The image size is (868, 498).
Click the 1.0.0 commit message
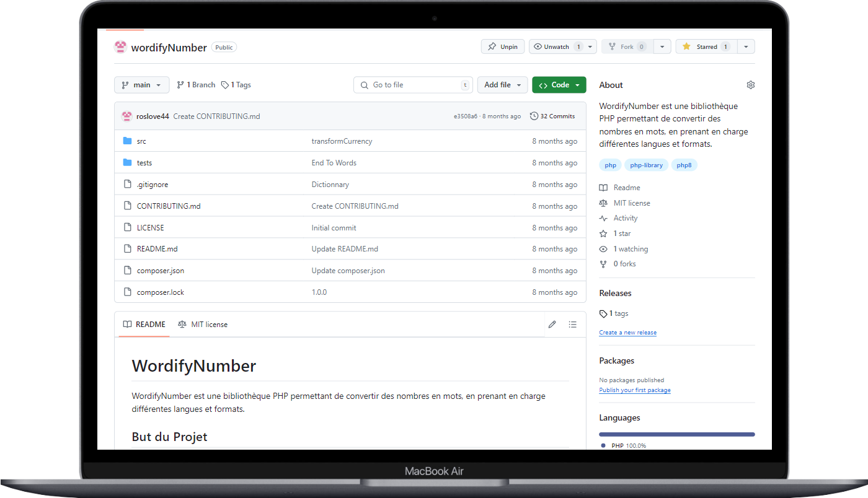pos(319,292)
